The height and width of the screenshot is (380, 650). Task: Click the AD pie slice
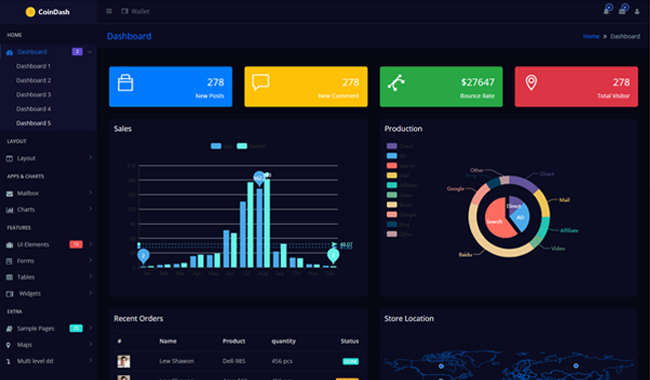tap(521, 218)
